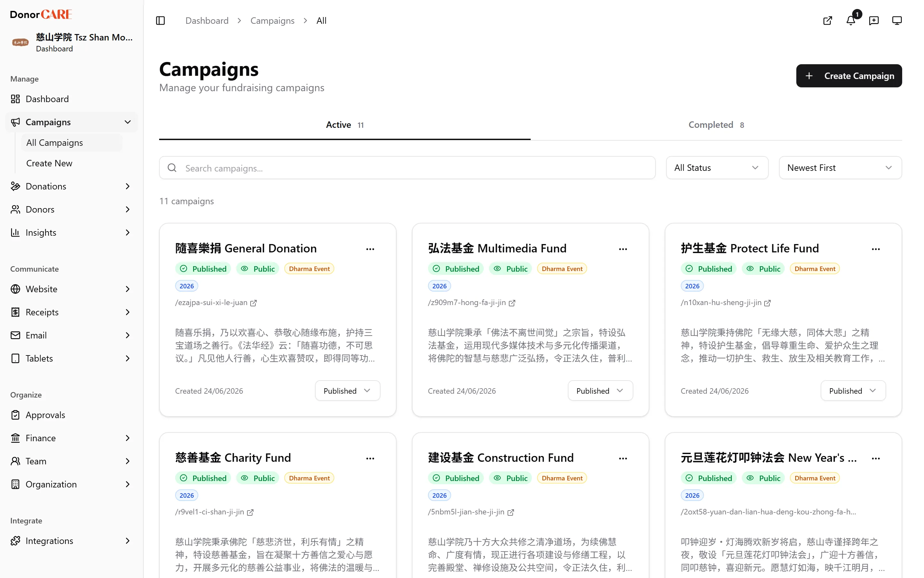The width and height of the screenshot is (924, 578).
Task: Expand the Receipts sidebar section
Action: 127,312
